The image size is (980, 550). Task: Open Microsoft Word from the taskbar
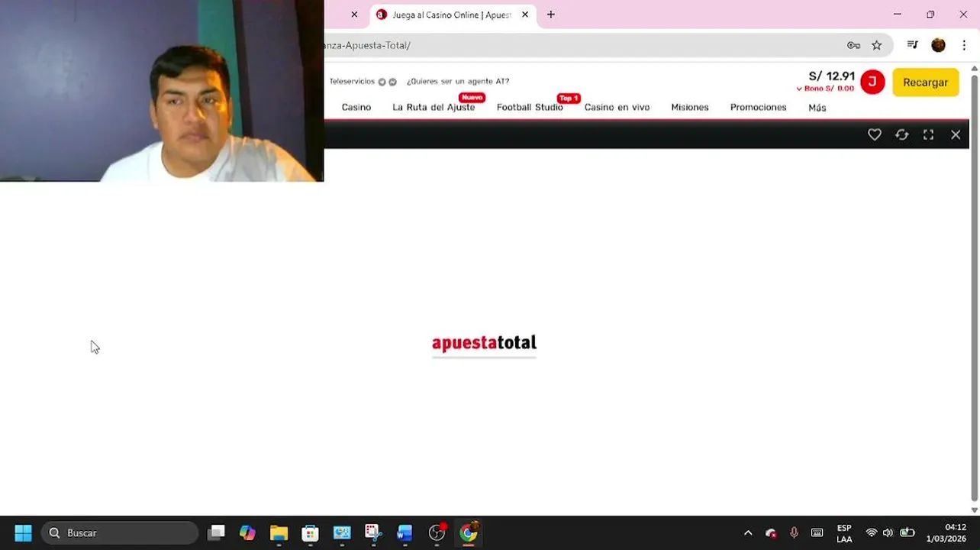pyautogui.click(x=405, y=532)
